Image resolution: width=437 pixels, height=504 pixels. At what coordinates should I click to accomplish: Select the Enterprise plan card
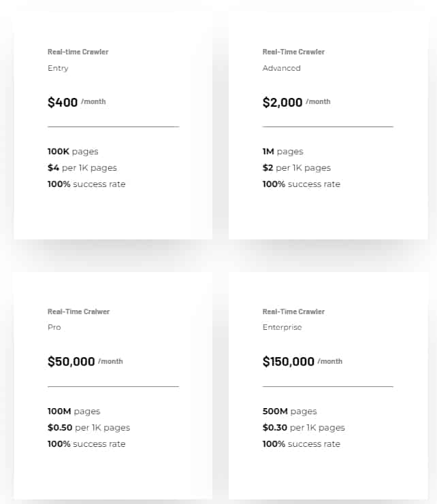[x=328, y=386]
